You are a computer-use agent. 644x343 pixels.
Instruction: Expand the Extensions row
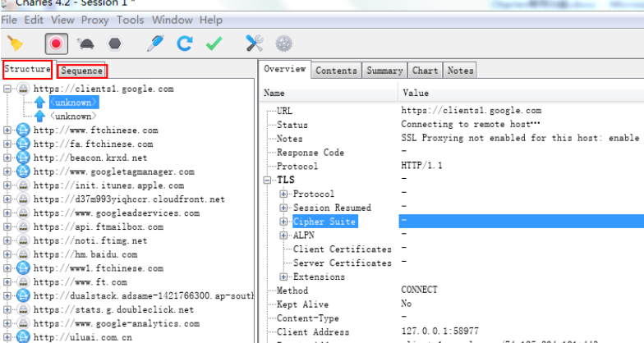click(283, 277)
